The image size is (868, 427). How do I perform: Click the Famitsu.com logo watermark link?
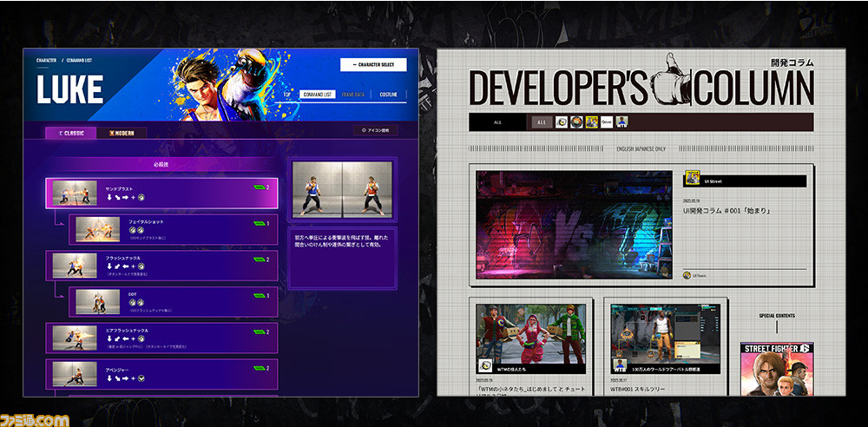point(35,420)
